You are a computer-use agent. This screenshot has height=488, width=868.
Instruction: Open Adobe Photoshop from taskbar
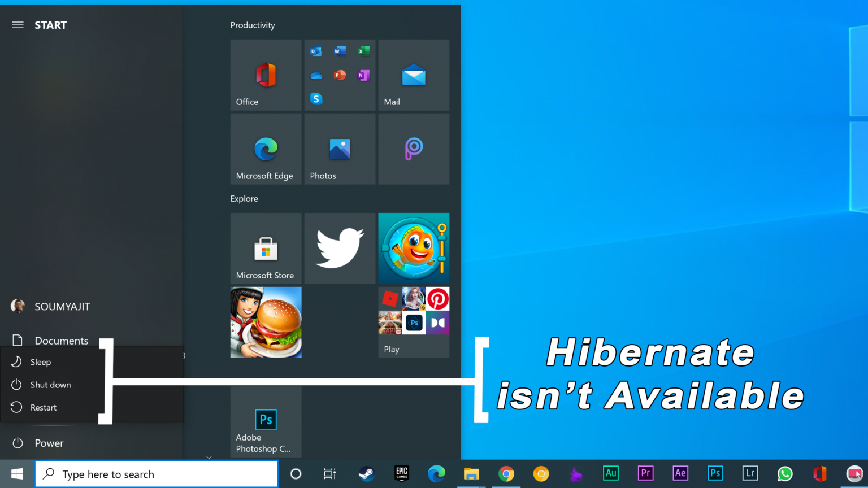[x=715, y=473]
